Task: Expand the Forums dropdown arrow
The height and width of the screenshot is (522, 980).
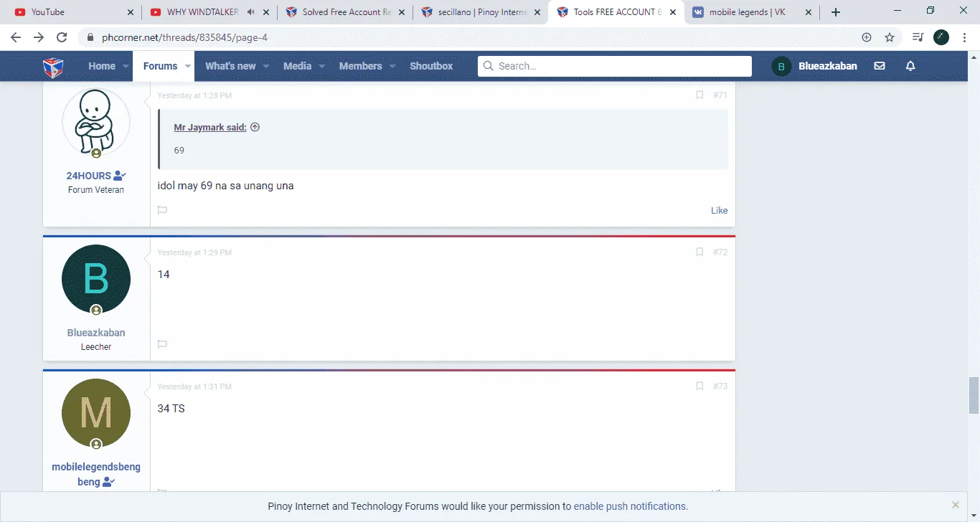Action: coord(187,66)
